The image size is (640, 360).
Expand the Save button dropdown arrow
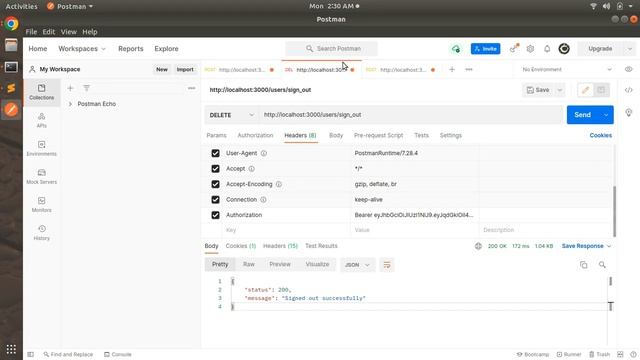coord(560,90)
